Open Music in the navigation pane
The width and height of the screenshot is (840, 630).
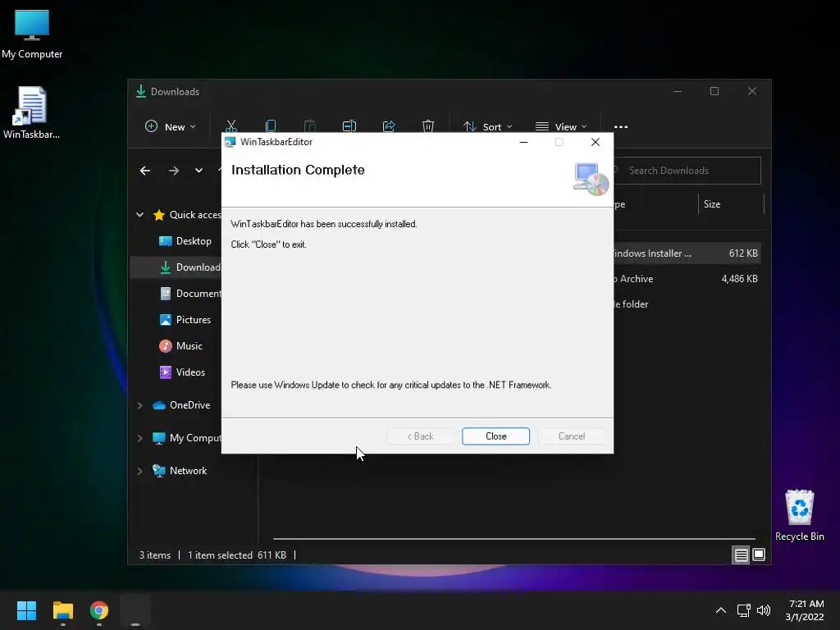181,346
